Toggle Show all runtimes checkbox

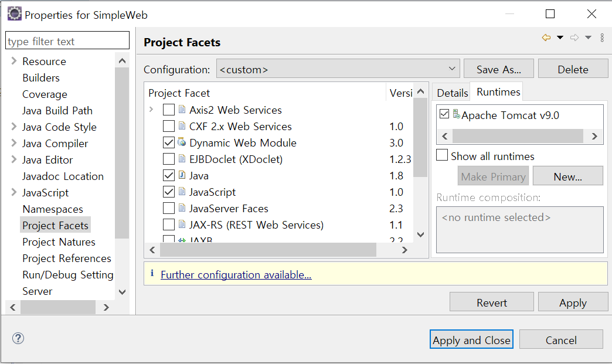442,155
